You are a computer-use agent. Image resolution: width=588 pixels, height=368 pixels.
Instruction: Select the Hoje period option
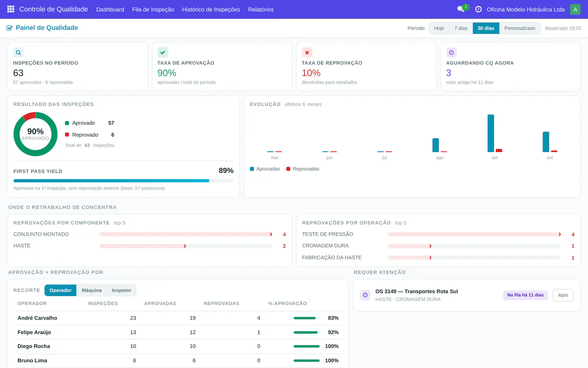(x=439, y=28)
